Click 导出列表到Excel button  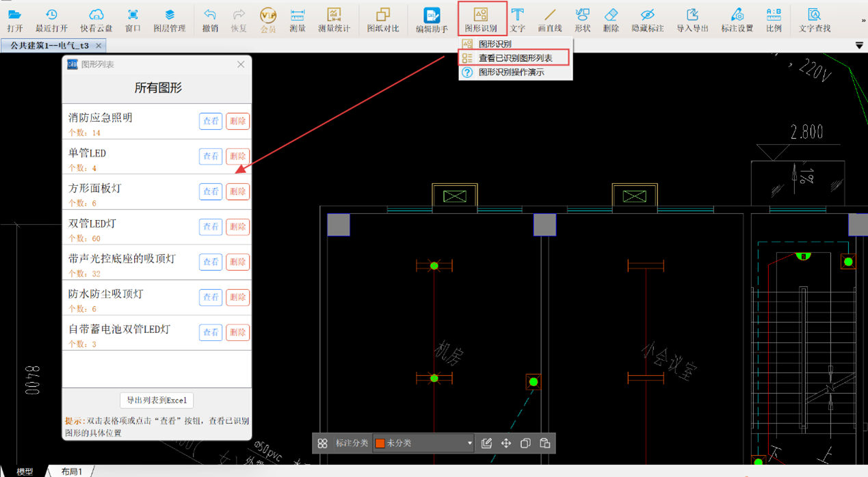click(157, 400)
